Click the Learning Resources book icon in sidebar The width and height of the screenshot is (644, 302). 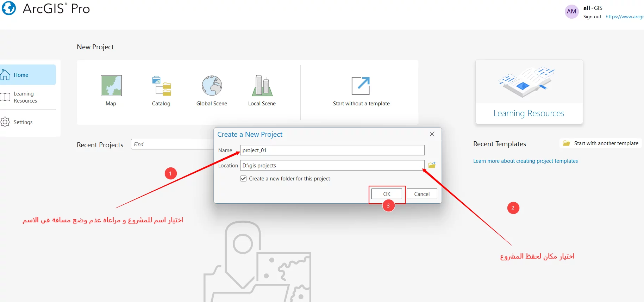click(x=5, y=97)
